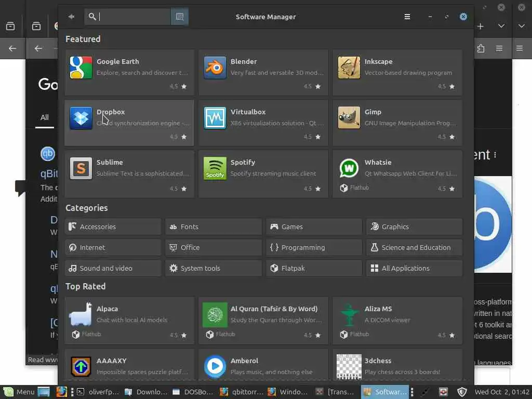
Task: Click the back arrow in Software Manager
Action: pos(71,17)
